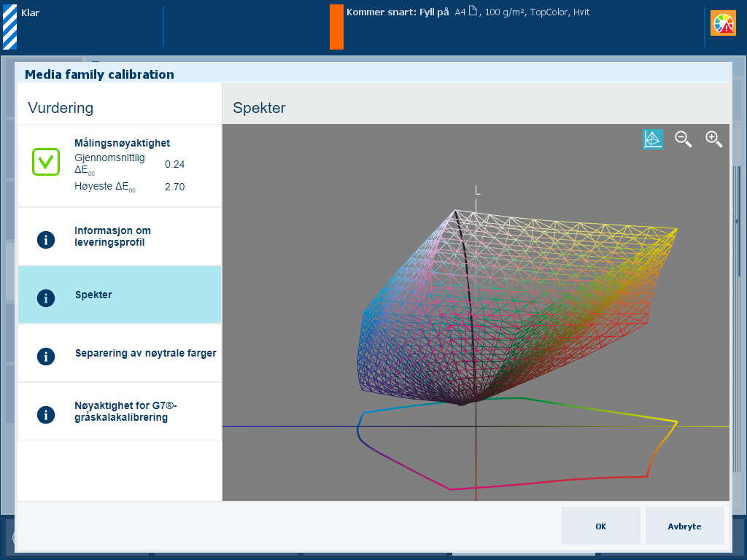Viewport: 747px width, 560px height.
Task: Click info icon for Separering av nøytrale farger
Action: coord(46,356)
